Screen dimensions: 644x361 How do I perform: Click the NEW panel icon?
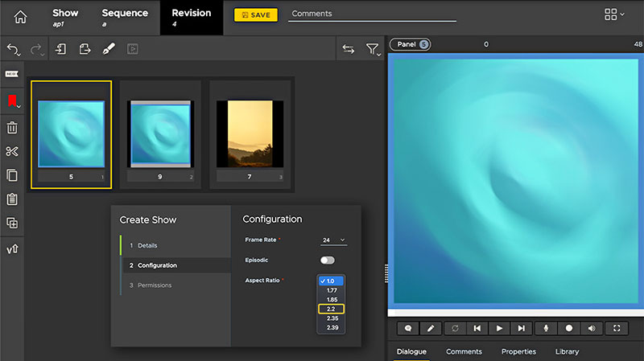[11, 74]
